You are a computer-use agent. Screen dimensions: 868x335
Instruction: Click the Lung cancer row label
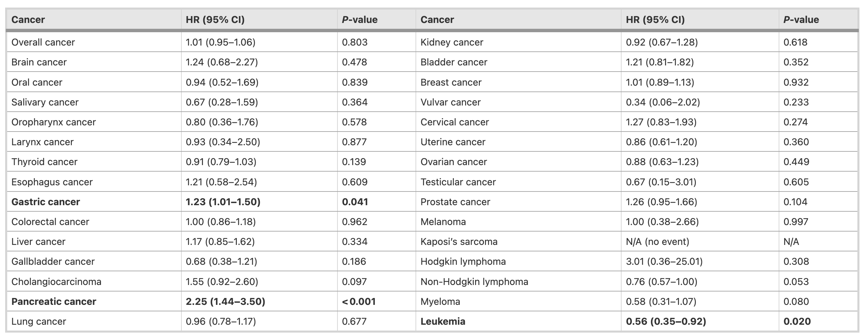click(38, 321)
